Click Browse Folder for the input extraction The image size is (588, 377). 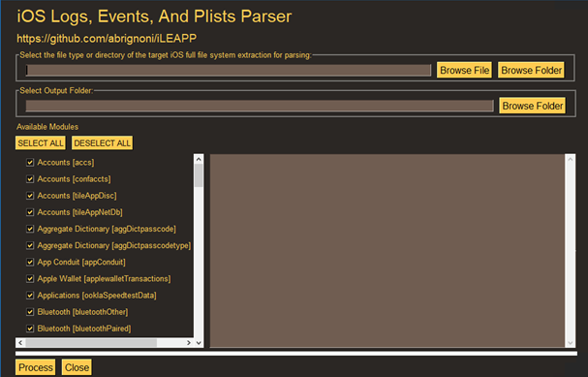[x=531, y=70]
